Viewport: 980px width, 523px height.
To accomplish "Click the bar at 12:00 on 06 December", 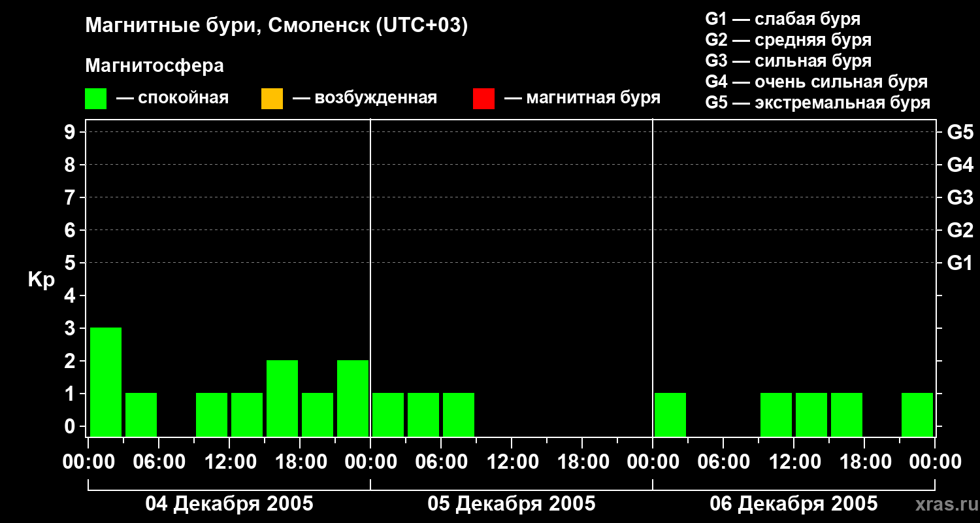I will (x=811, y=414).
